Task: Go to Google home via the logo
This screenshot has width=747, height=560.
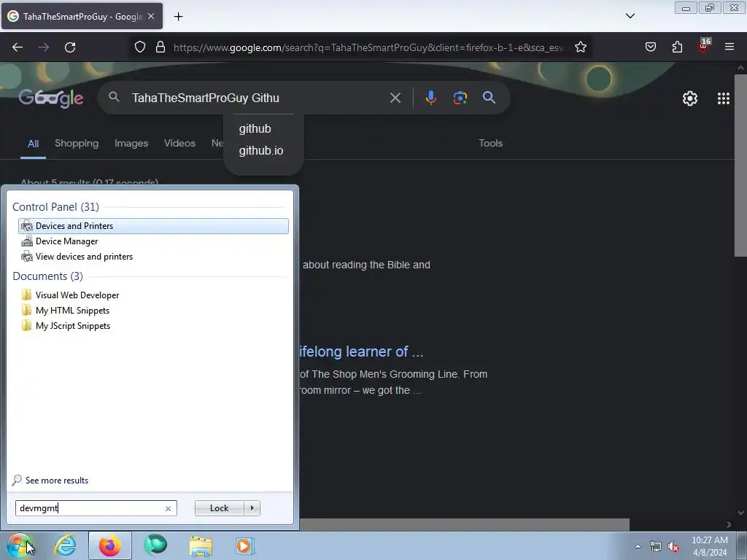Action: coord(51,98)
